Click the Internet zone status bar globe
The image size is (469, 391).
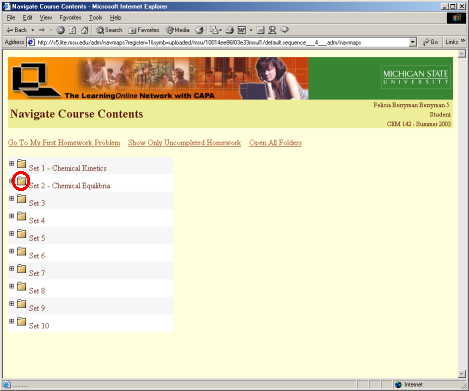(399, 385)
